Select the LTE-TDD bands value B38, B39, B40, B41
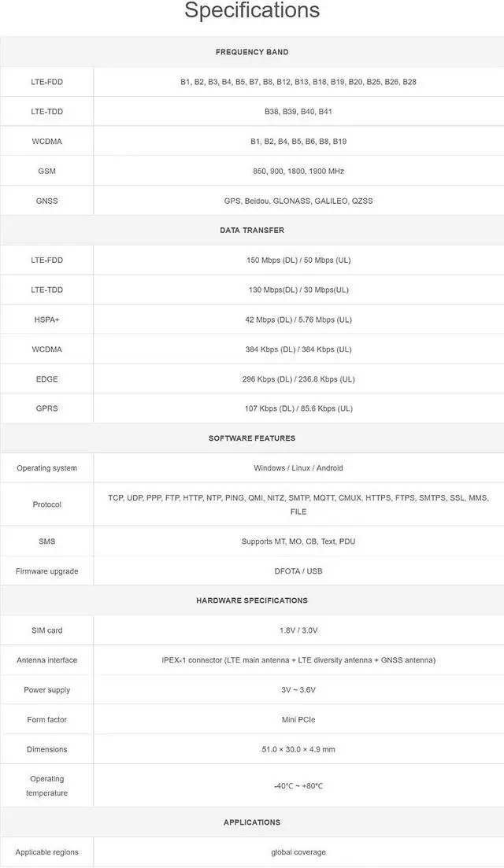 pyautogui.click(x=298, y=112)
